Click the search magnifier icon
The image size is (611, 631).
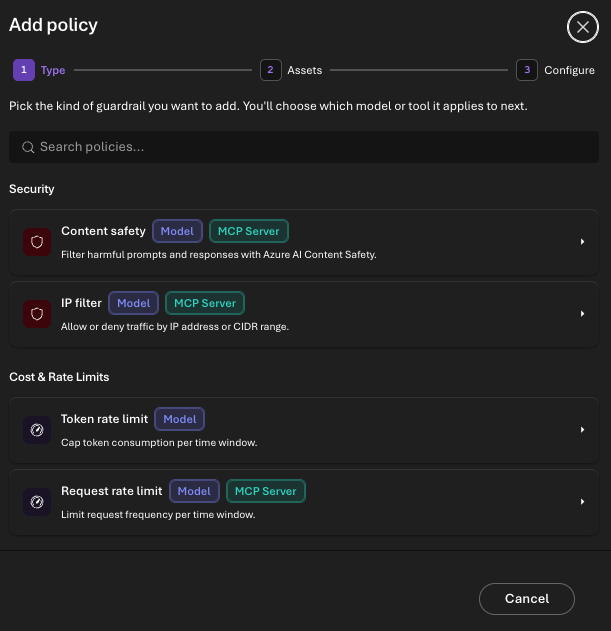[28, 147]
